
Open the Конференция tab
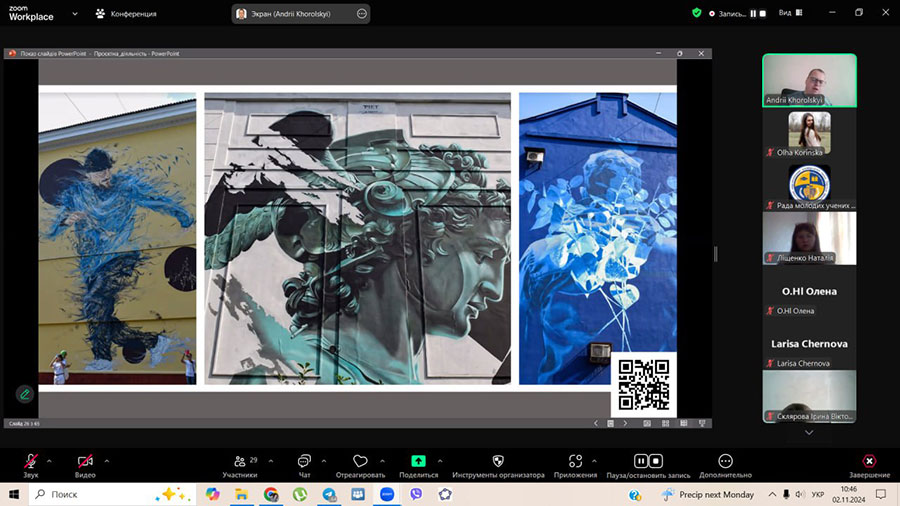click(126, 14)
